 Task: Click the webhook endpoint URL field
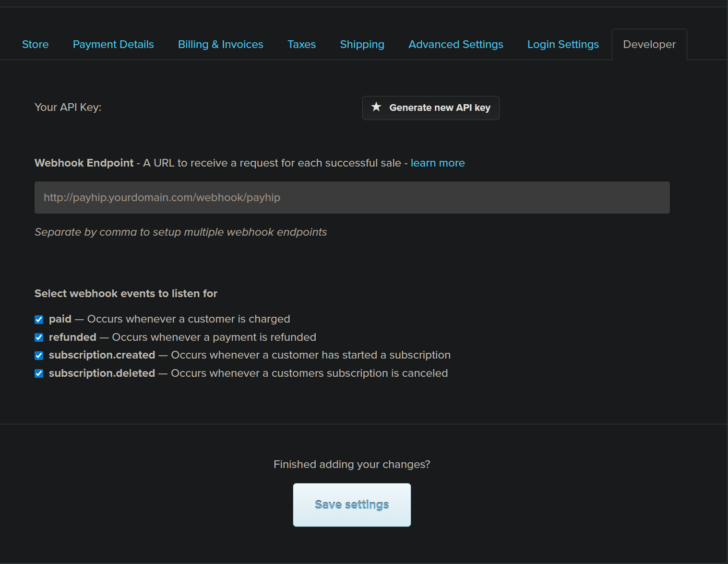point(352,197)
